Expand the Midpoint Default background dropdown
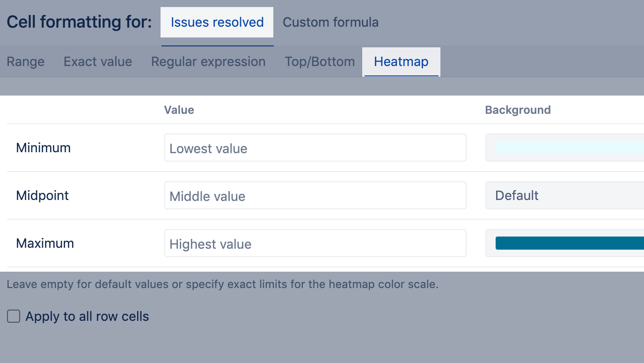Viewport: 644px width, 363px height. pyautogui.click(x=564, y=196)
